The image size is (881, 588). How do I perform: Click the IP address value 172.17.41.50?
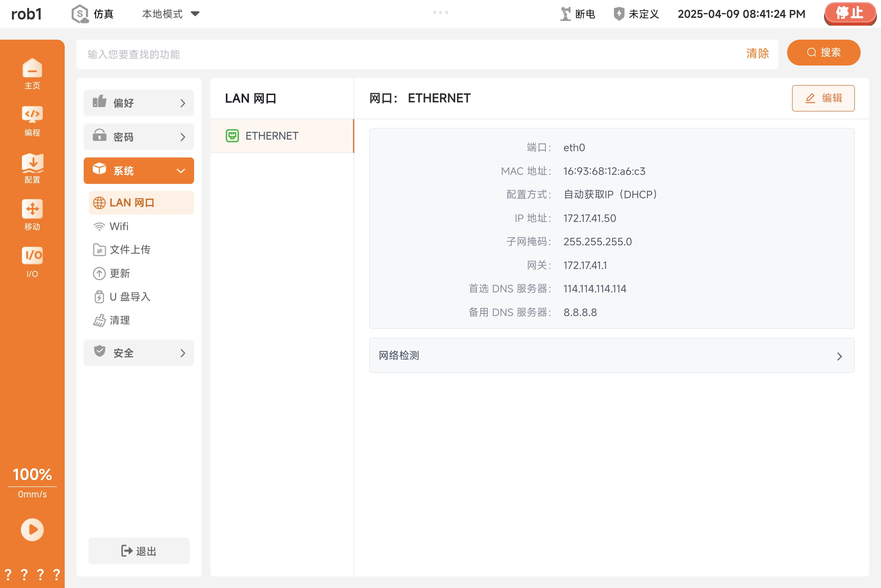click(590, 218)
